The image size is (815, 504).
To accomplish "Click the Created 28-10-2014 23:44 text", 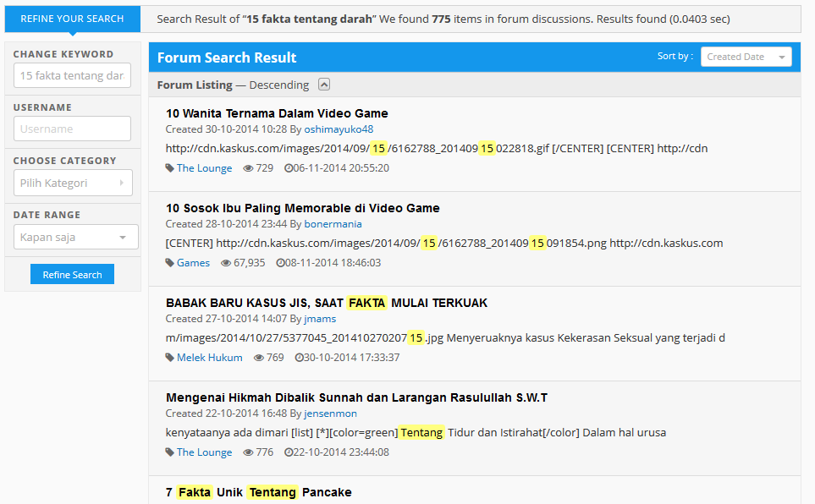I will tap(226, 224).
